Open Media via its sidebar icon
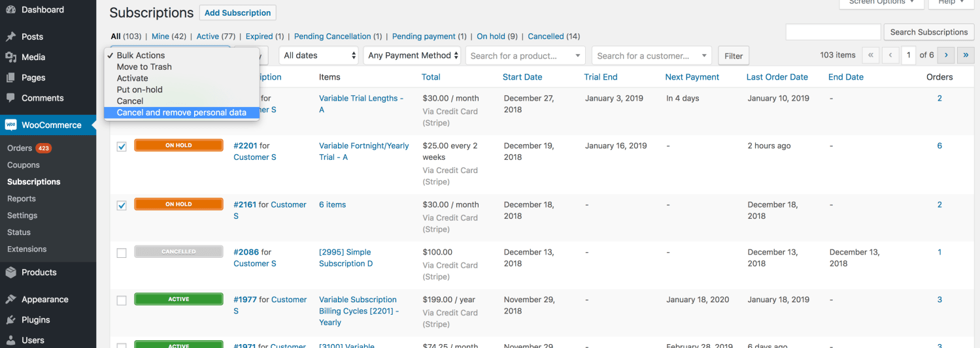The image size is (980, 348). [x=11, y=57]
